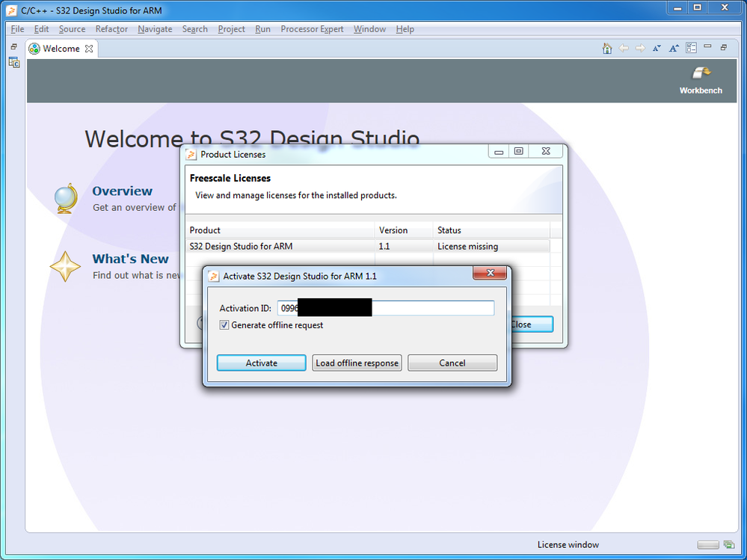Magnify font size in Welcome view
The width and height of the screenshot is (747, 560).
tap(674, 48)
